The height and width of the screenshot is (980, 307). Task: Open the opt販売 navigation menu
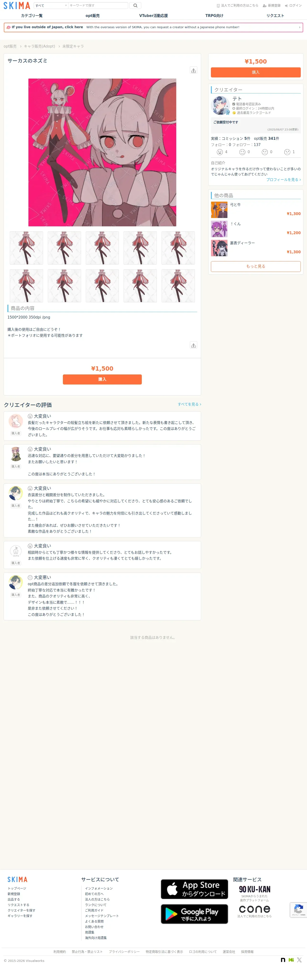(93, 16)
